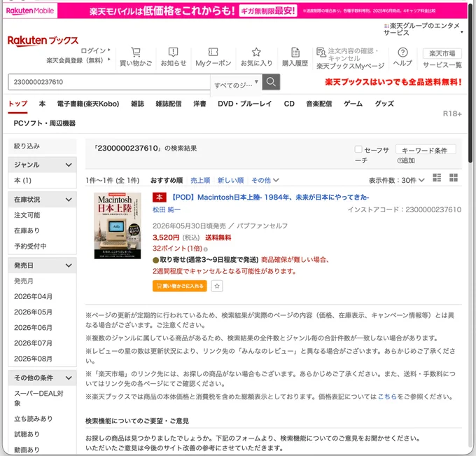The width and height of the screenshot is (476, 456).
Task: Open the お気に入り star icon in header
Action: 256,52
